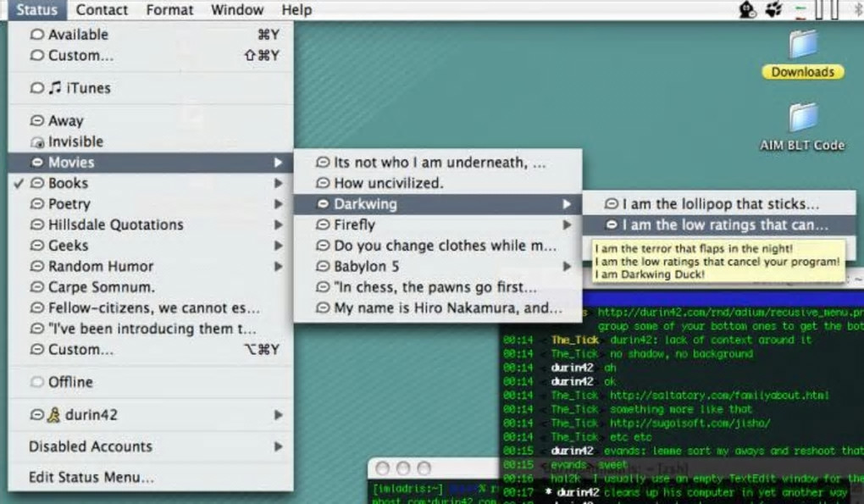Select 'My name is Hiro Nakamura' status
864x504 pixels.
point(438,308)
